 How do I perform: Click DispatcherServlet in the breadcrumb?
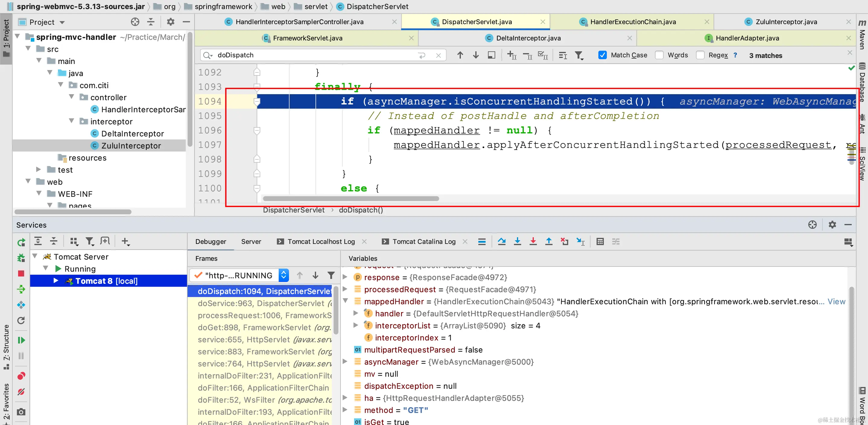pyautogui.click(x=294, y=210)
